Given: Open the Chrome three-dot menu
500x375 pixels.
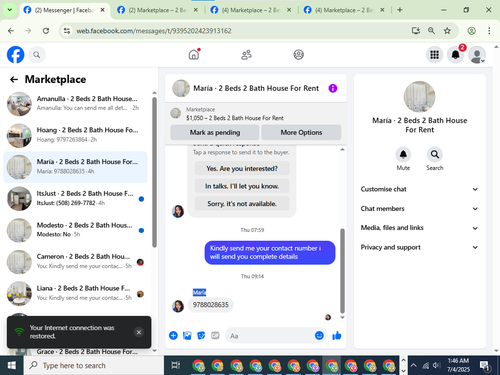Looking at the screenshot, I should pyautogui.click(x=489, y=31).
